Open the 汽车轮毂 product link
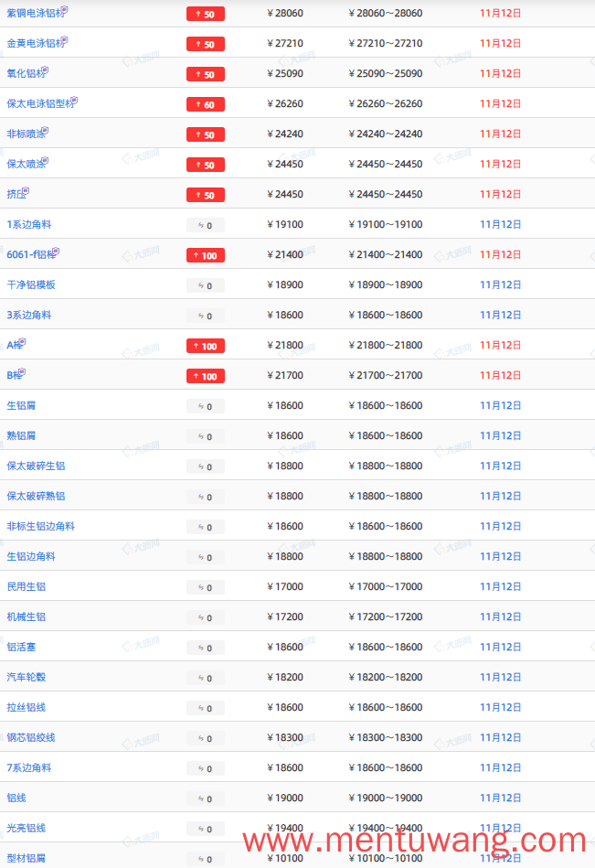Screen dimensions: 595x868 pos(26,677)
